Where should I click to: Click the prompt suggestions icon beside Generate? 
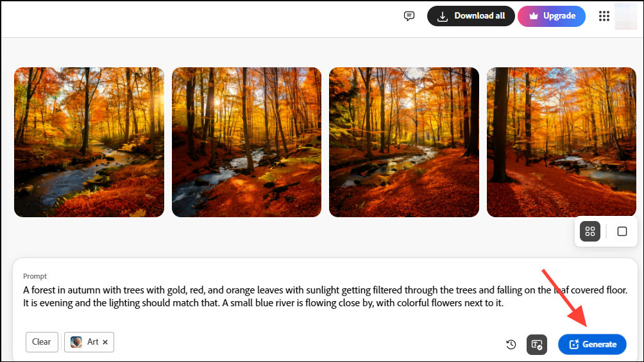pos(537,344)
